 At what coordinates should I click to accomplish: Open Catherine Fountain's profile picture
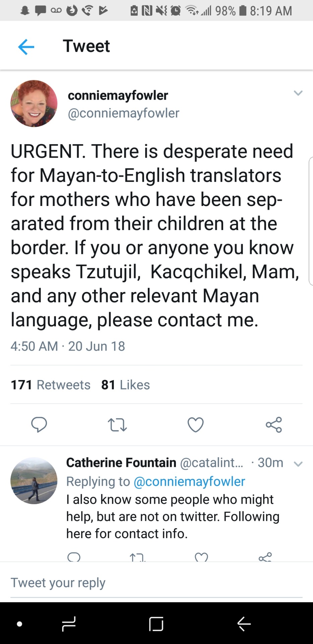coord(34,480)
